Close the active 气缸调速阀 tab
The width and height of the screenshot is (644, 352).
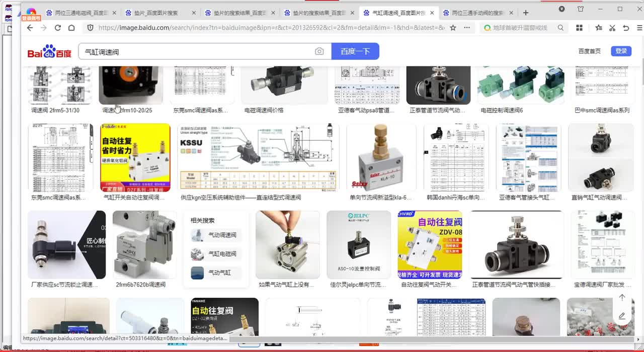pyautogui.click(x=432, y=13)
